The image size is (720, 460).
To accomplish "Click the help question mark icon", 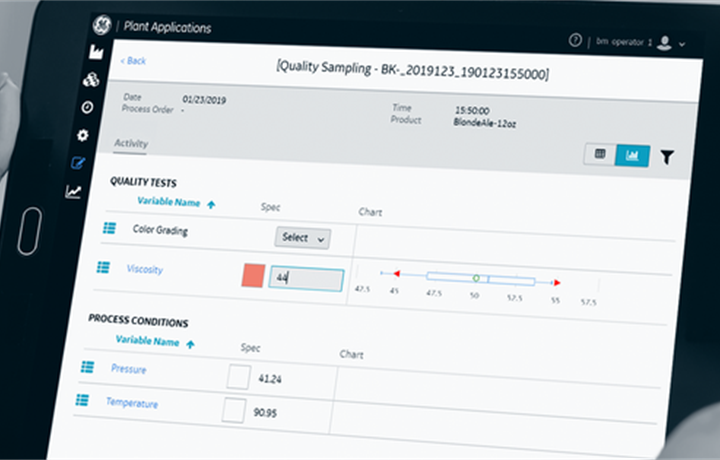I will (575, 40).
